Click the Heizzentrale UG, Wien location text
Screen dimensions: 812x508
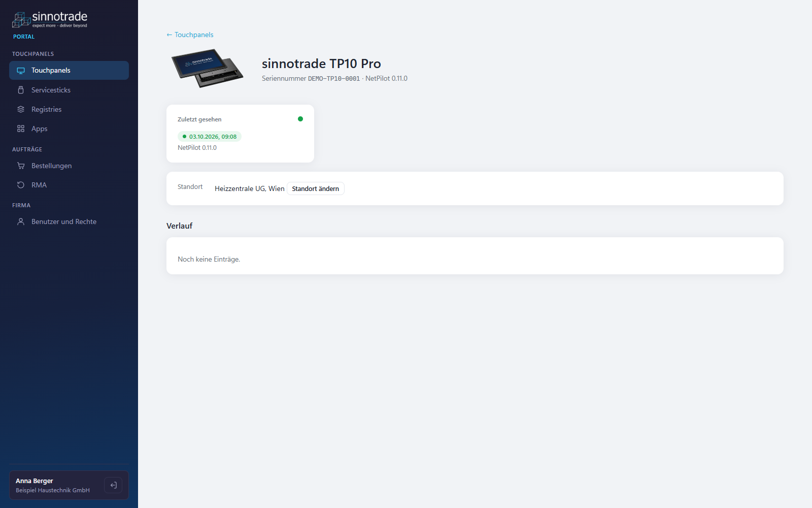click(250, 188)
